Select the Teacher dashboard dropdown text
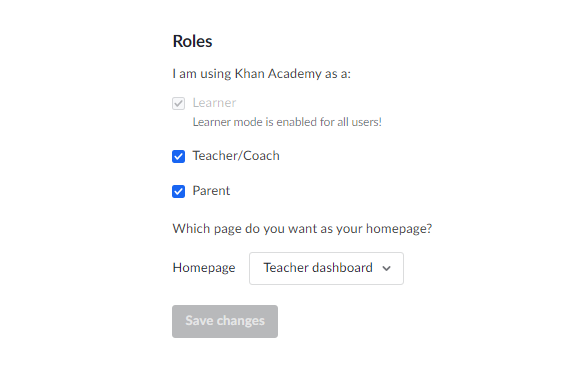576x369 pixels. click(x=318, y=268)
